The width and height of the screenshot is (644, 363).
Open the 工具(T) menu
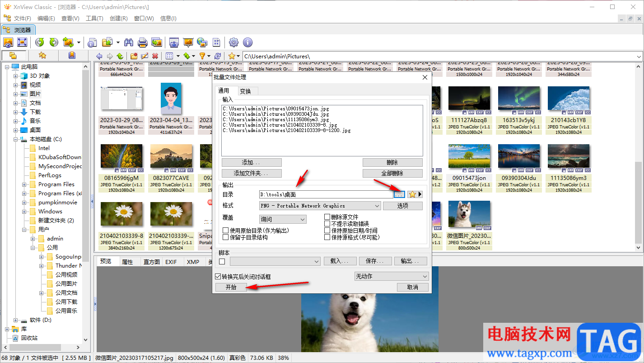click(x=94, y=19)
